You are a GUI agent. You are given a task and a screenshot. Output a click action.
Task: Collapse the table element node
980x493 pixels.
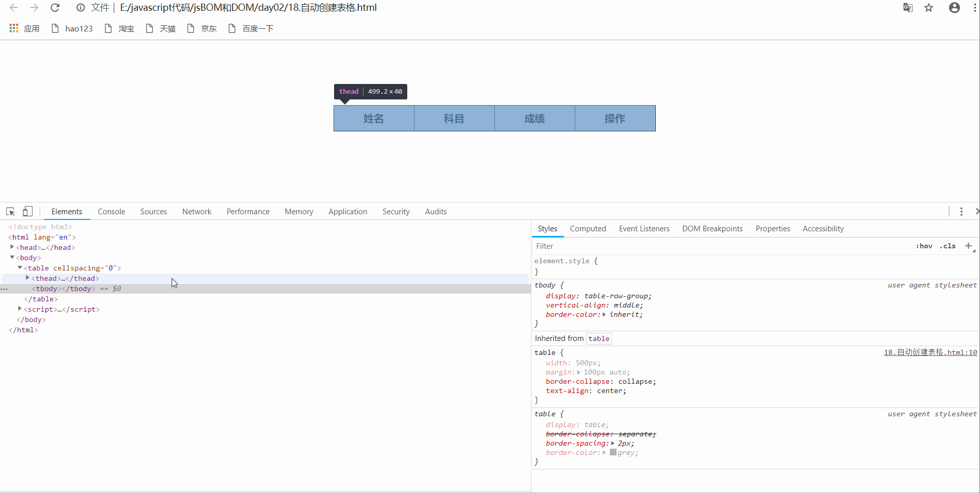[x=20, y=268]
